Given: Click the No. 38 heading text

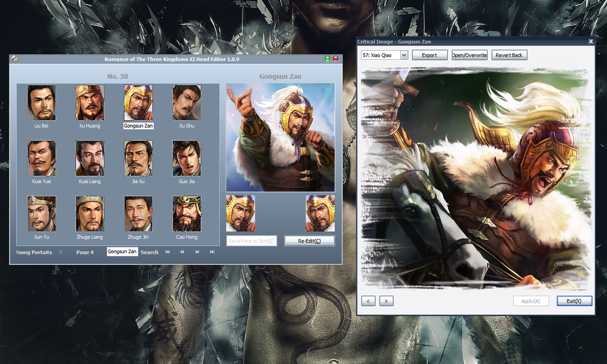Looking at the screenshot, I should [118, 76].
